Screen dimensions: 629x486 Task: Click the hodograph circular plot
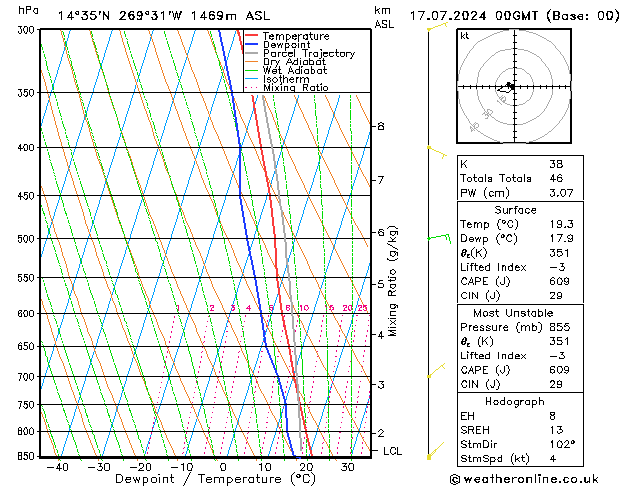pos(514,86)
